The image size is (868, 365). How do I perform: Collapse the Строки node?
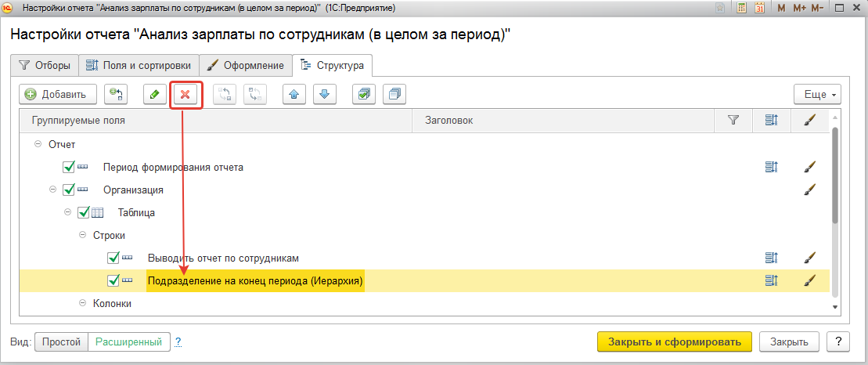point(83,235)
